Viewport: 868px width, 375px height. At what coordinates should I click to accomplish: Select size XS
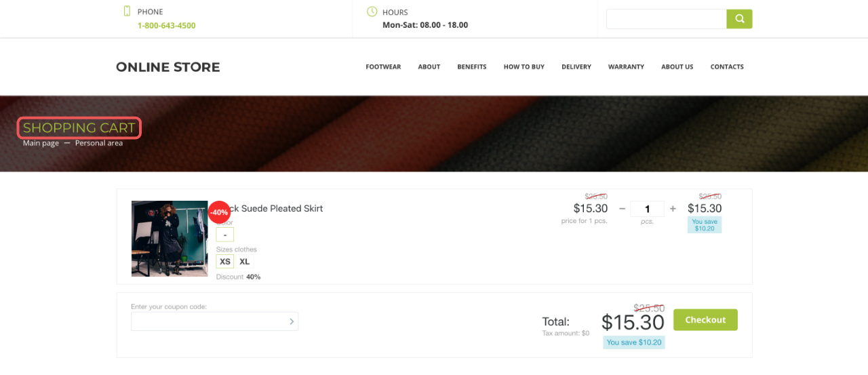225,262
